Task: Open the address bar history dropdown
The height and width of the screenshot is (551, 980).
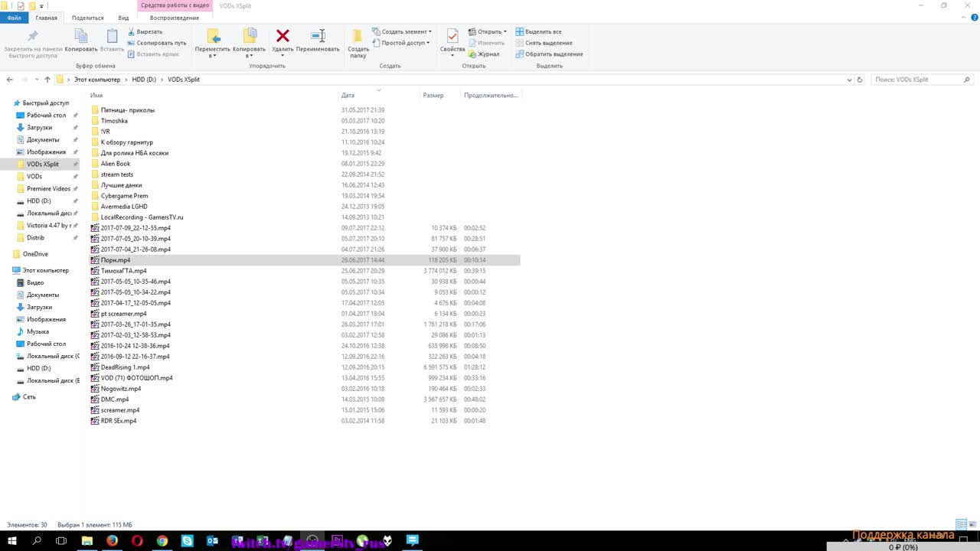Action: coord(849,80)
